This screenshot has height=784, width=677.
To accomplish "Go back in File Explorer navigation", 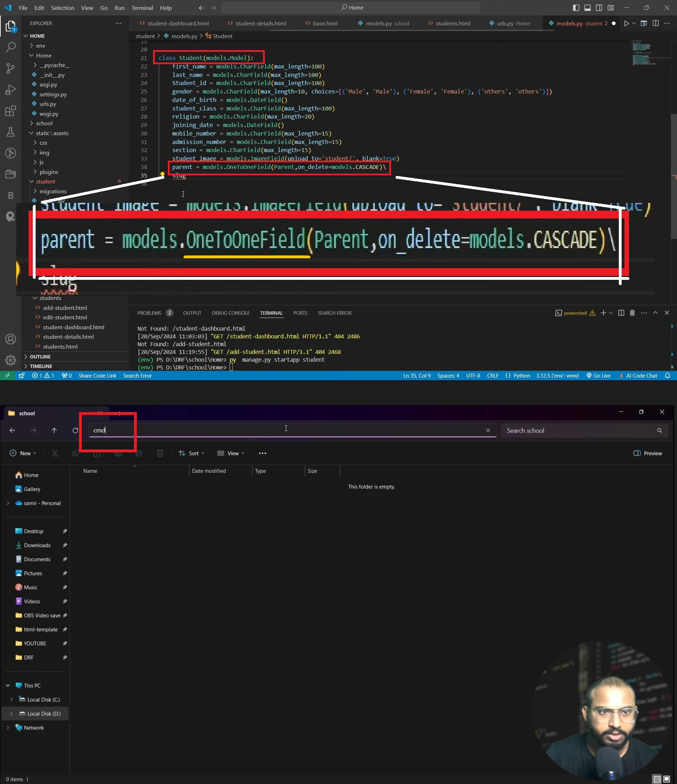I will pyautogui.click(x=12, y=430).
